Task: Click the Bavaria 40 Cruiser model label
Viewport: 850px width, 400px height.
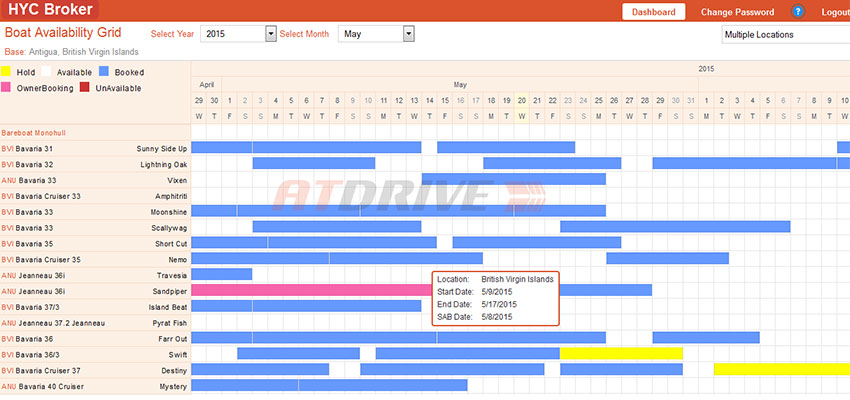Action: click(x=51, y=386)
